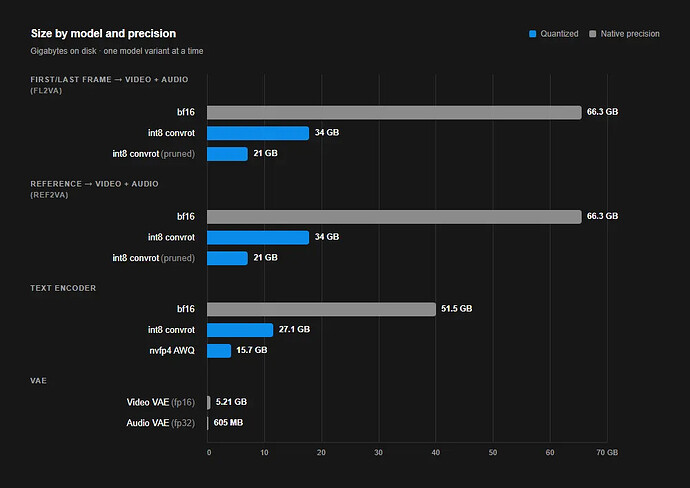
Task: Toggle the Quantized legend label
Action: tap(559, 34)
